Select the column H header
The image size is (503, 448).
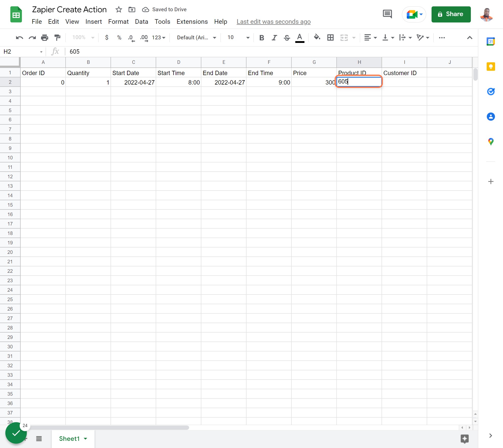tap(359, 62)
